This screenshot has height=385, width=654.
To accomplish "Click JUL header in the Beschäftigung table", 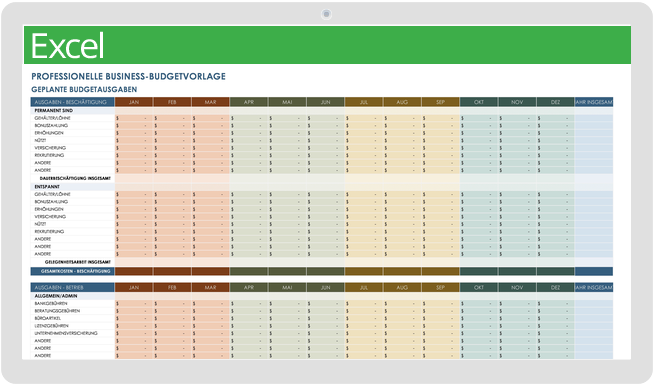I will point(364,102).
